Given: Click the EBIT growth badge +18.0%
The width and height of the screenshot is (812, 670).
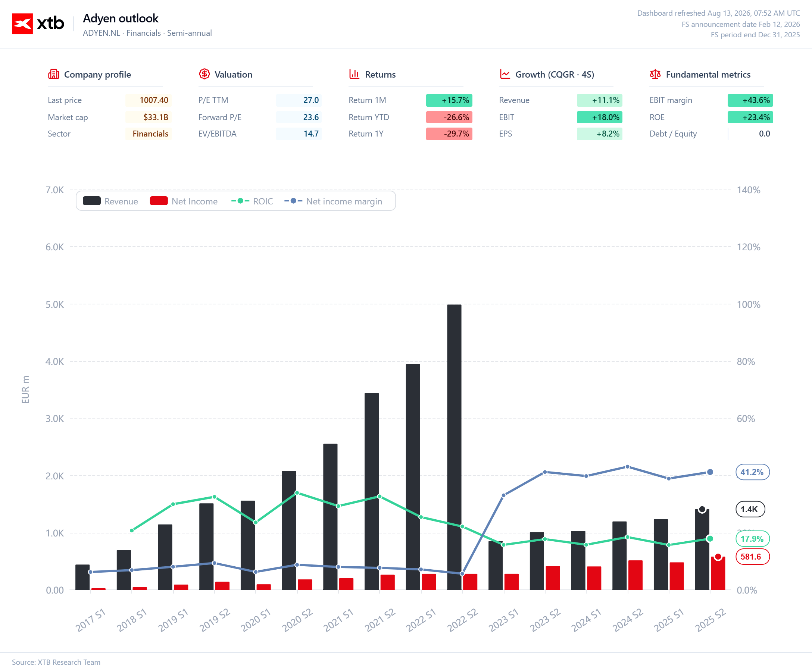Looking at the screenshot, I should click(600, 118).
